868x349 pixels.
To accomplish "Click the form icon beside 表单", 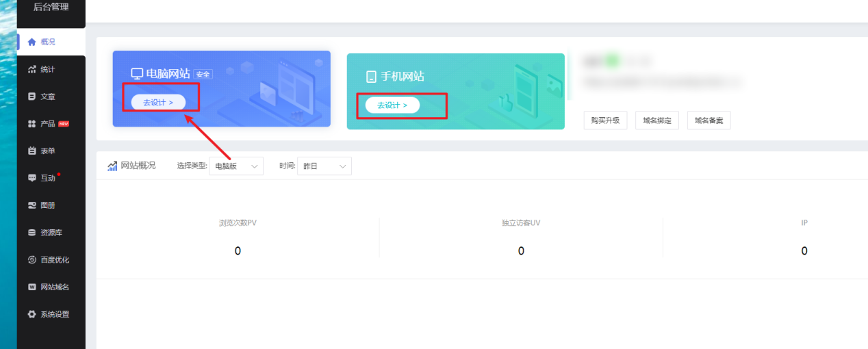I will (31, 151).
